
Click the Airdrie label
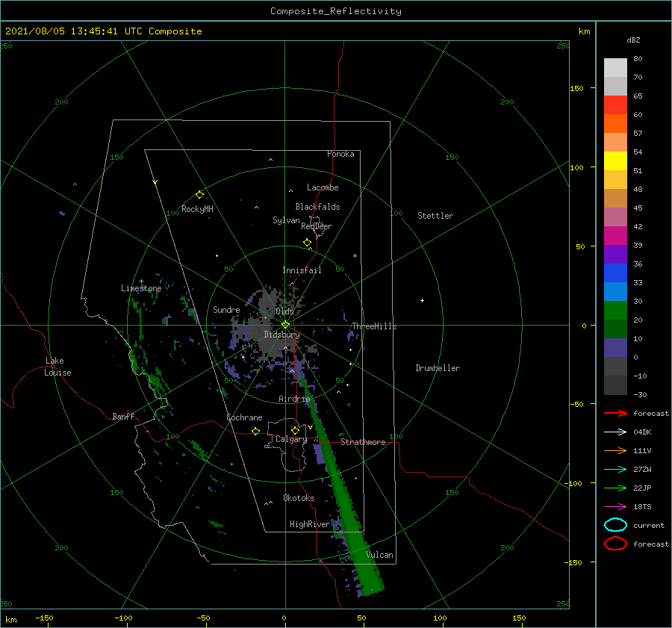coord(294,399)
